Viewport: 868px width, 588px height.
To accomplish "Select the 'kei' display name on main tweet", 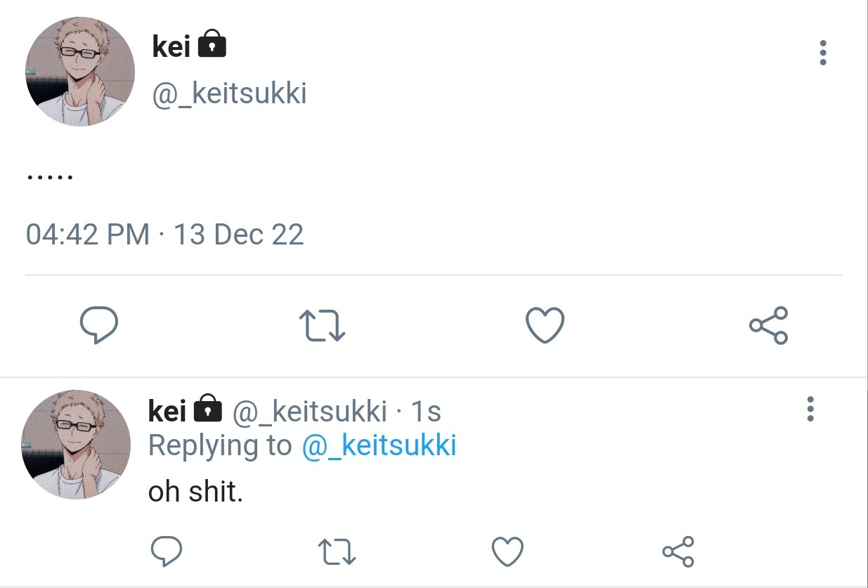I will tap(171, 47).
